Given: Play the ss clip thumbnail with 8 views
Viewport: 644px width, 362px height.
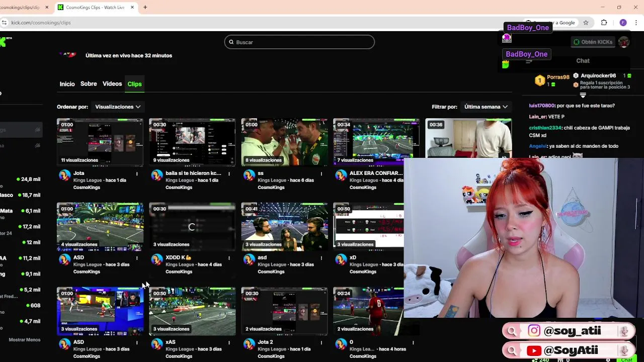Looking at the screenshot, I should 284,142.
